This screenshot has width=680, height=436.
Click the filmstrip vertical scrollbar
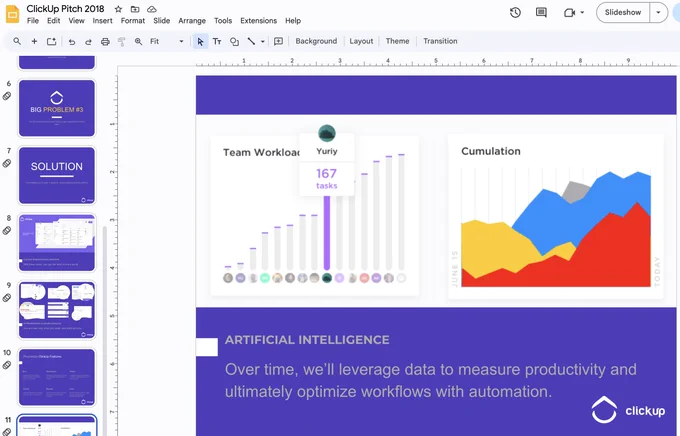[105, 330]
